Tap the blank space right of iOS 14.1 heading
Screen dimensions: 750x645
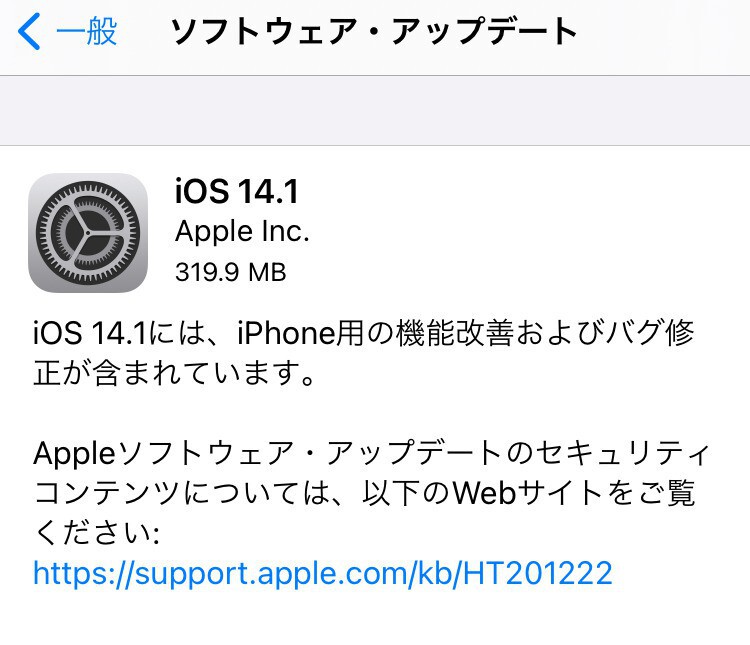pos(521,191)
